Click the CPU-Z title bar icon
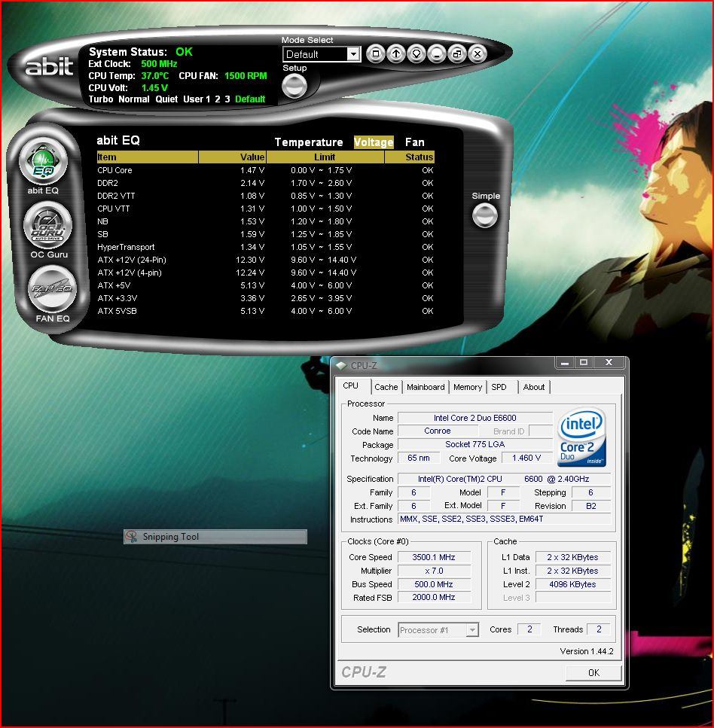Viewport: 714px width, 728px height. click(341, 366)
